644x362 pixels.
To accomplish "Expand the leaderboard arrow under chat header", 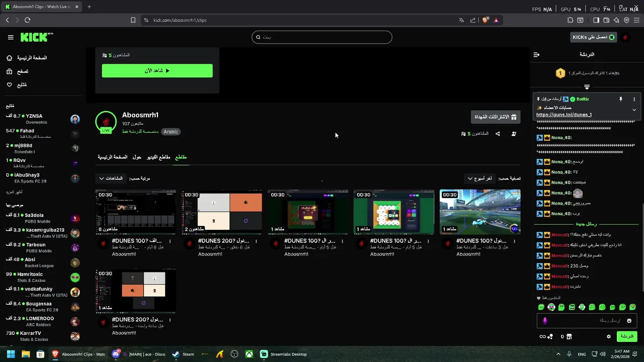I will [587, 87].
